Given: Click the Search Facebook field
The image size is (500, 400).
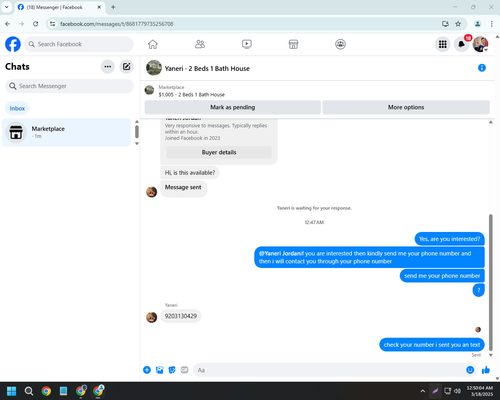Looking at the screenshot, I should click(x=79, y=44).
